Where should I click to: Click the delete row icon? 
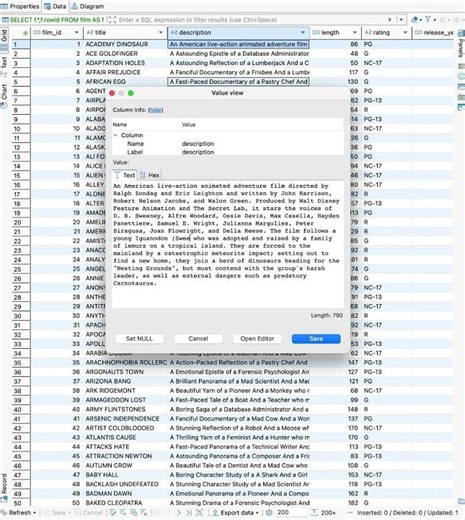144,513
